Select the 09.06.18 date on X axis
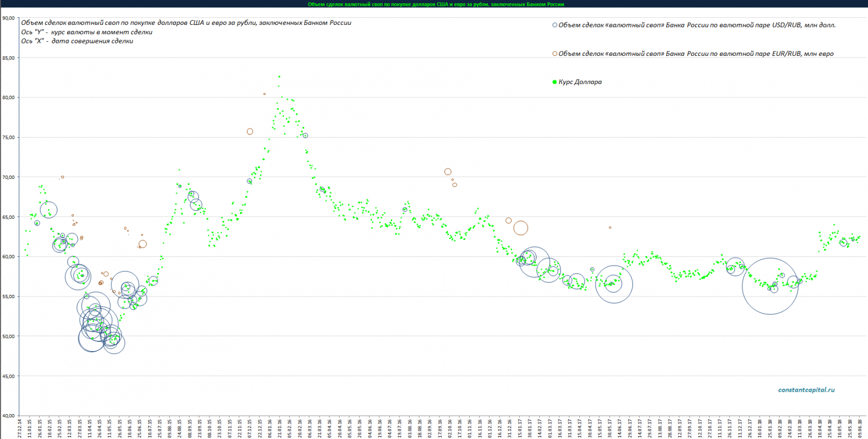This screenshot has width=868, height=439. [860, 428]
